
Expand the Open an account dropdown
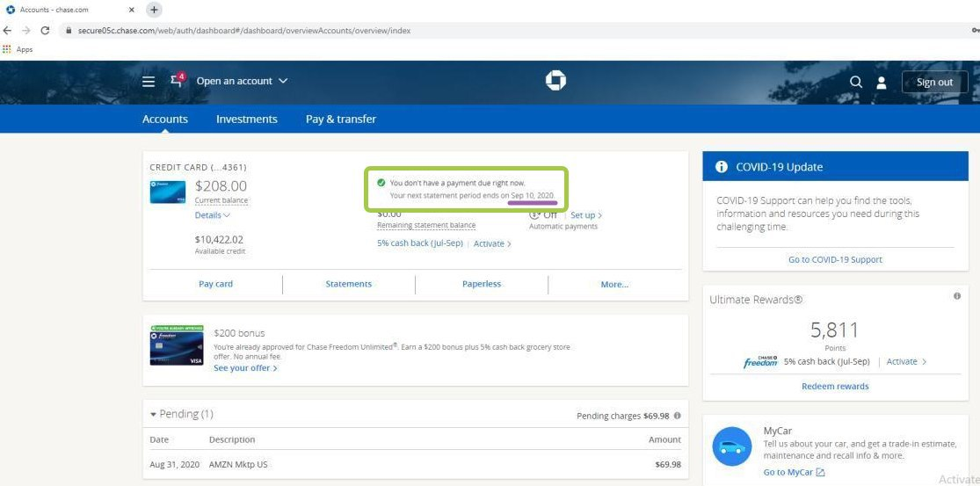pos(242,81)
